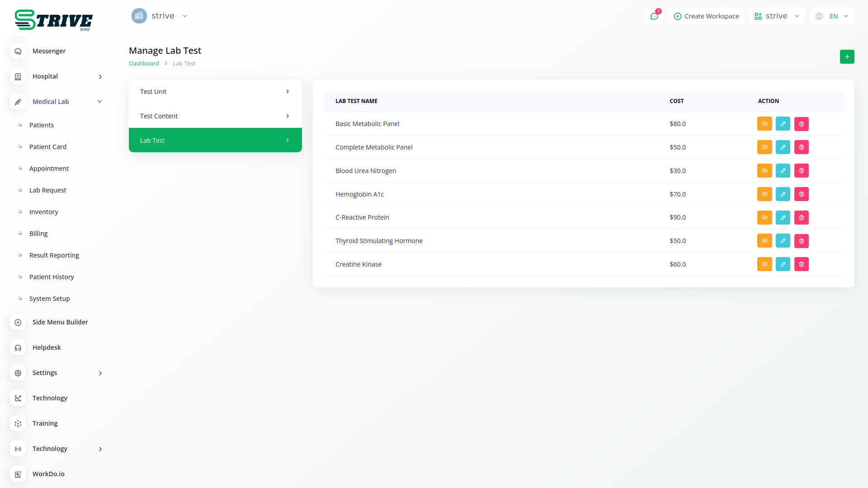The image size is (868, 488).
Task: Go to Dashboard breadcrumb link
Action: [144, 64]
